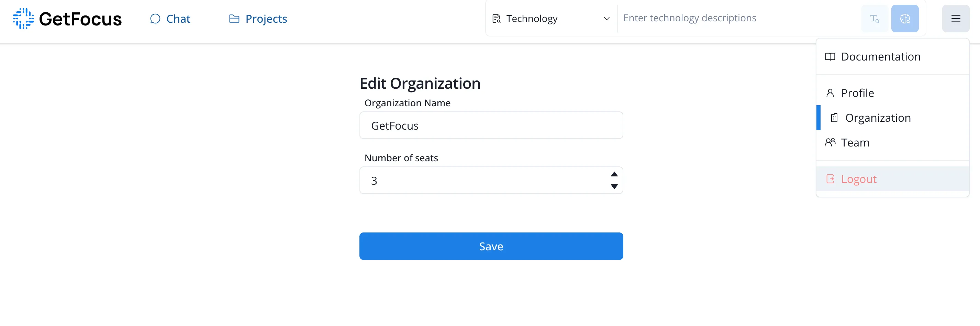
Task: Focus the Organization Name field
Action: pyautogui.click(x=491, y=125)
